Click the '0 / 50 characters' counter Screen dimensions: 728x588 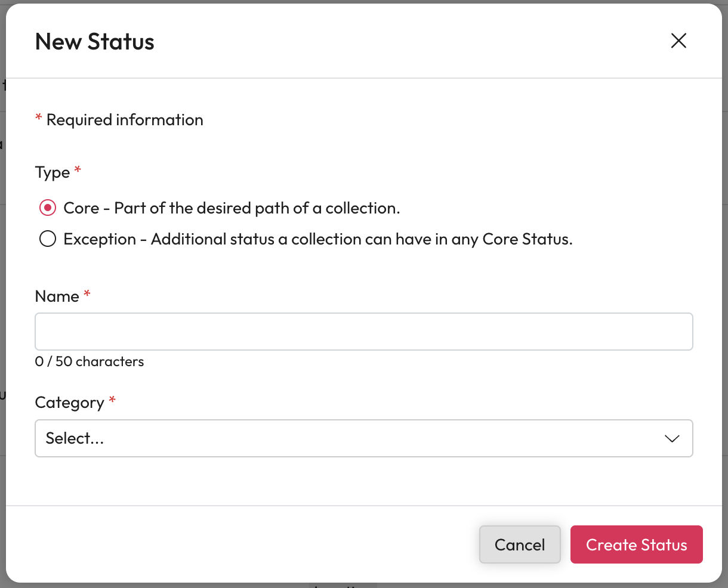90,361
